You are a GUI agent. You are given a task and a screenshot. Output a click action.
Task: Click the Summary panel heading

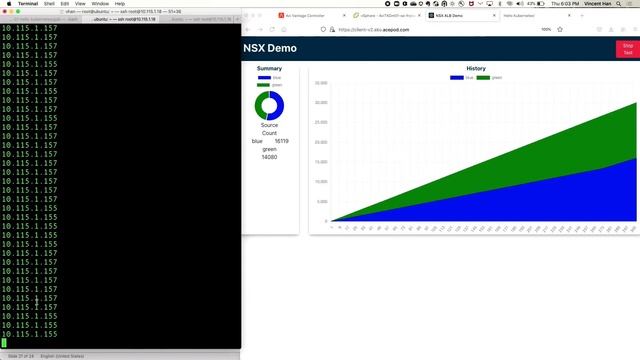coord(269,69)
